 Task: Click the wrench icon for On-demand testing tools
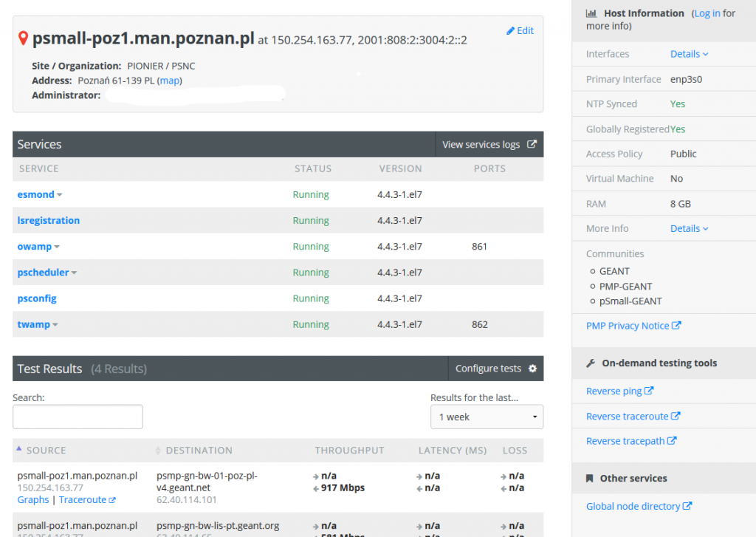click(x=591, y=363)
